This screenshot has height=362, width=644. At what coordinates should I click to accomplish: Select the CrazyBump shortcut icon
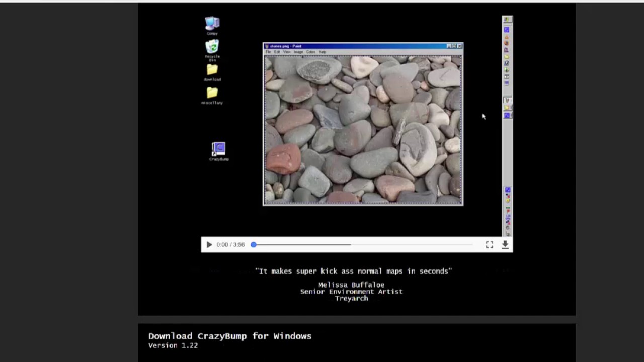click(219, 152)
